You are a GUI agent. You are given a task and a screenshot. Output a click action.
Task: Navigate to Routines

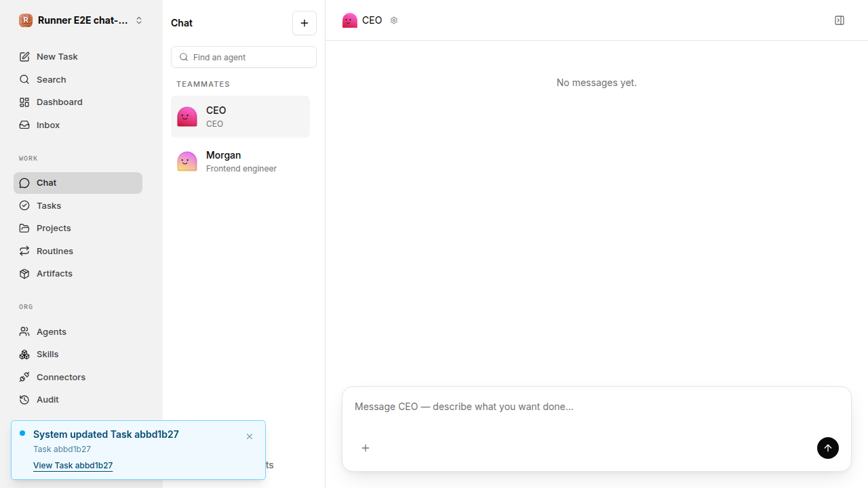click(x=78, y=251)
